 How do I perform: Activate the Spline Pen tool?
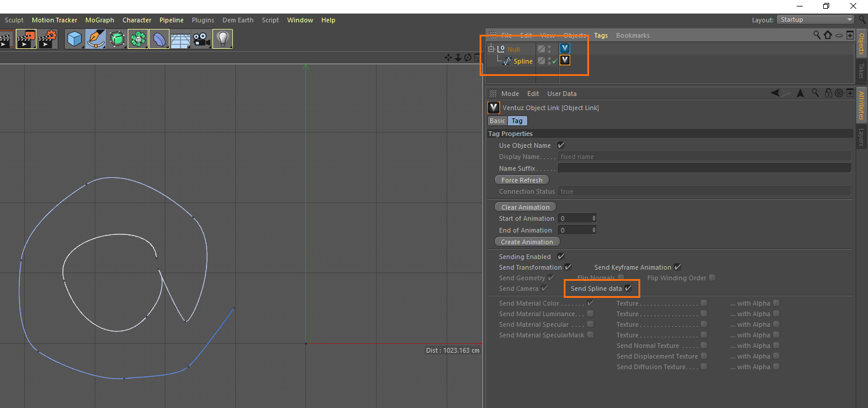(95, 39)
